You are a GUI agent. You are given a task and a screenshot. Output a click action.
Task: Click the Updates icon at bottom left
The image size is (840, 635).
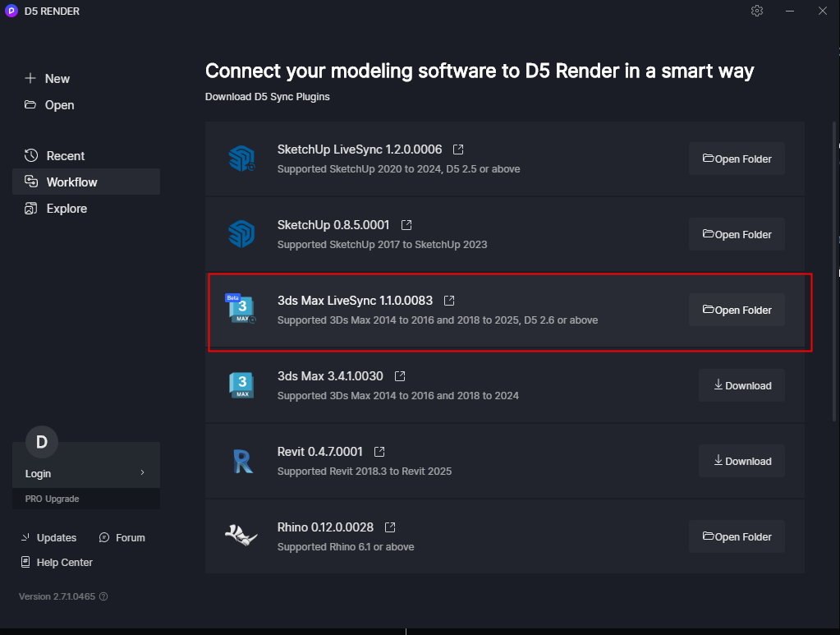click(x=27, y=537)
